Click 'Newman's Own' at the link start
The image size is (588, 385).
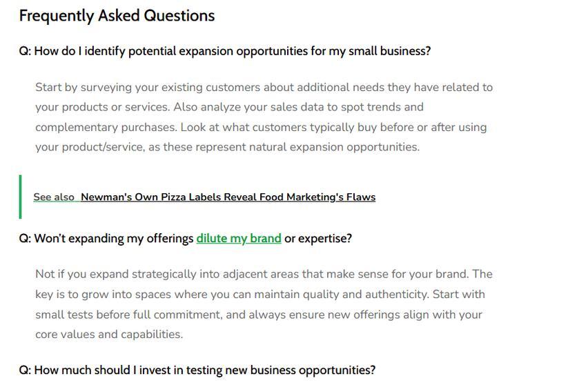click(x=119, y=197)
